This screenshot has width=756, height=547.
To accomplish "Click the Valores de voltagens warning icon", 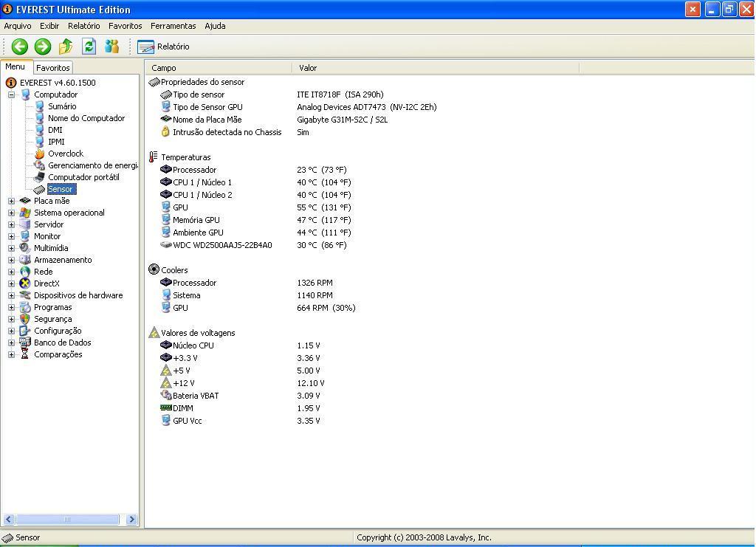I will (154, 332).
